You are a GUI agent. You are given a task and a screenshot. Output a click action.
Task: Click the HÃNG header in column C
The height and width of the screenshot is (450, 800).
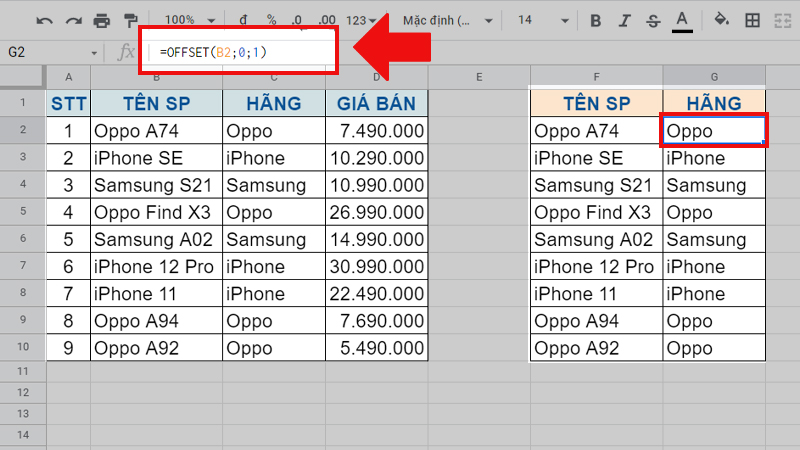[274, 103]
